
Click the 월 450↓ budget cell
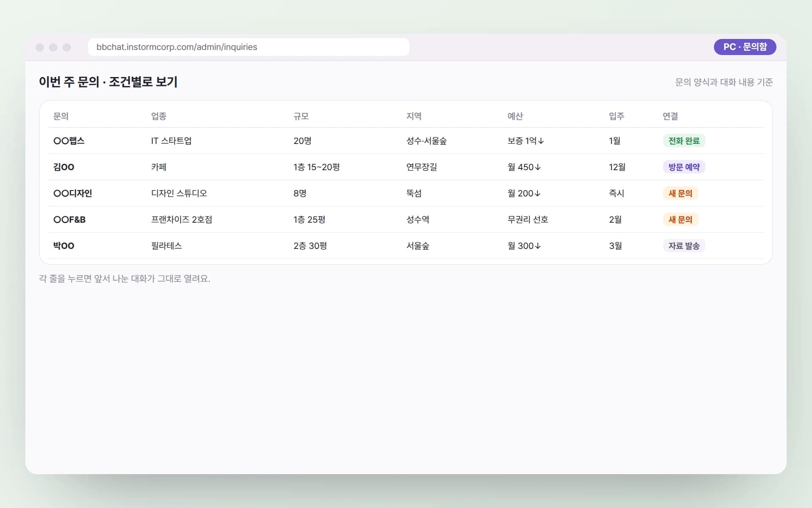pos(524,167)
